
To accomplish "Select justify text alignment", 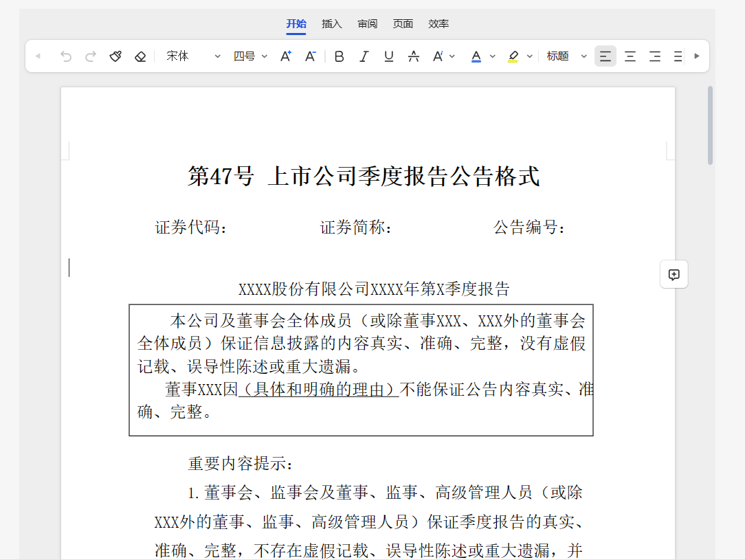I will pyautogui.click(x=678, y=56).
